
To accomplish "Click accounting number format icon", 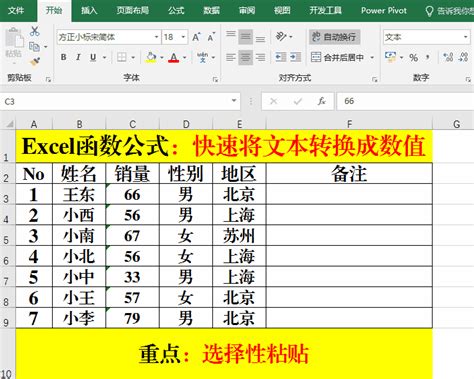I will (x=390, y=57).
